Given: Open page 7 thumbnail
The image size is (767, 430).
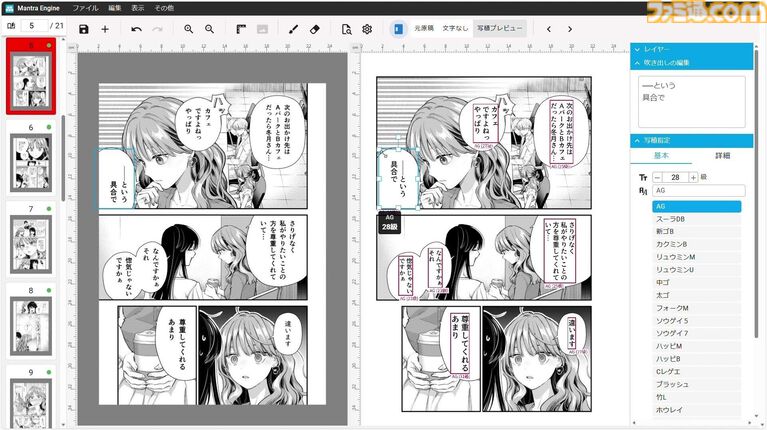Looking at the screenshot, I should [x=31, y=245].
